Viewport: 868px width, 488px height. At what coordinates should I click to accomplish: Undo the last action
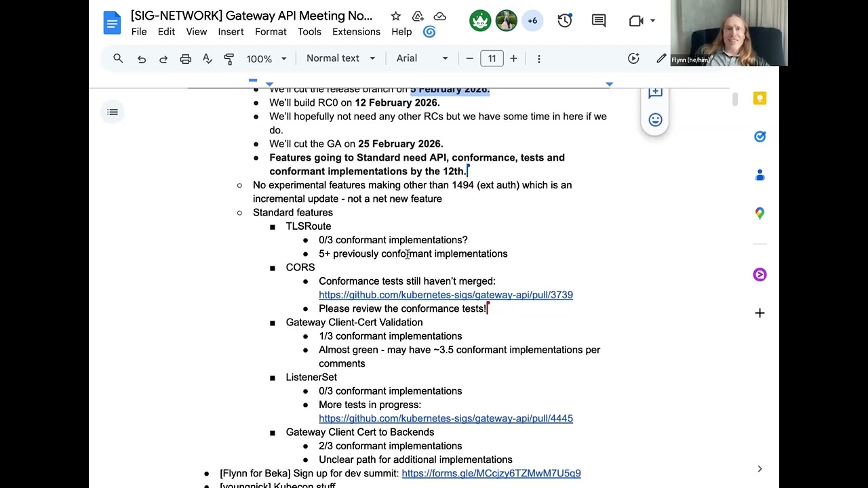[142, 59]
